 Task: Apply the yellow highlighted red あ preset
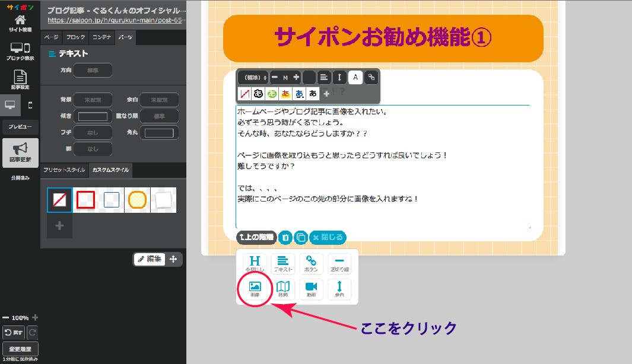click(x=286, y=94)
